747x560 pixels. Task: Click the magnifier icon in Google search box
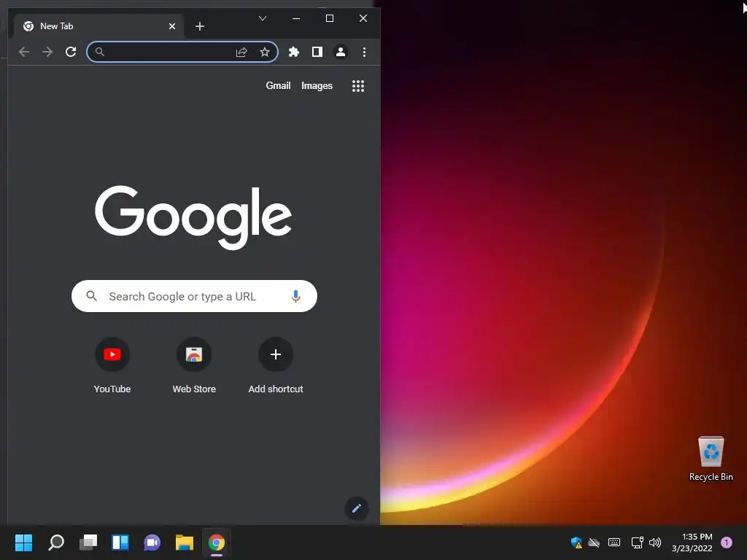coord(91,296)
